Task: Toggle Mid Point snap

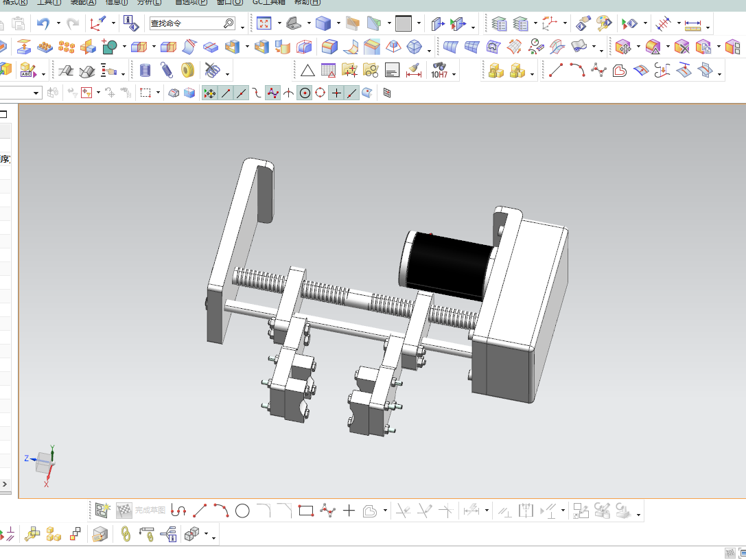Action: (242, 93)
